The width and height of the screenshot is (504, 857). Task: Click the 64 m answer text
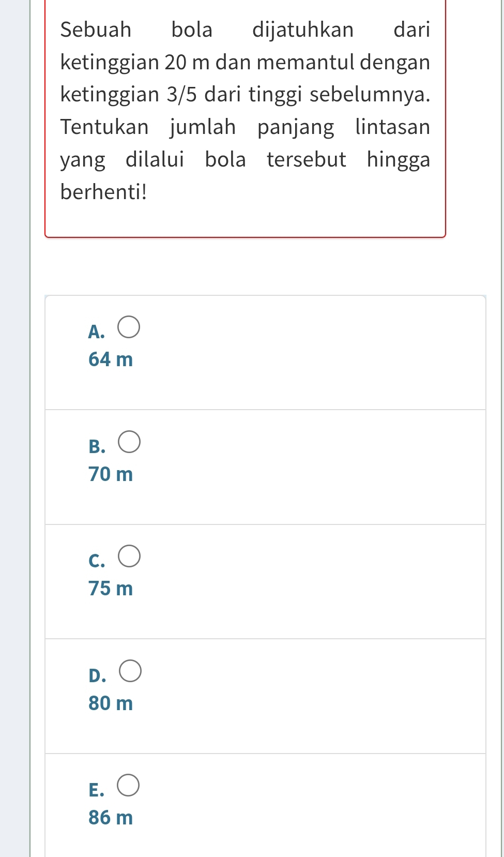click(x=111, y=359)
